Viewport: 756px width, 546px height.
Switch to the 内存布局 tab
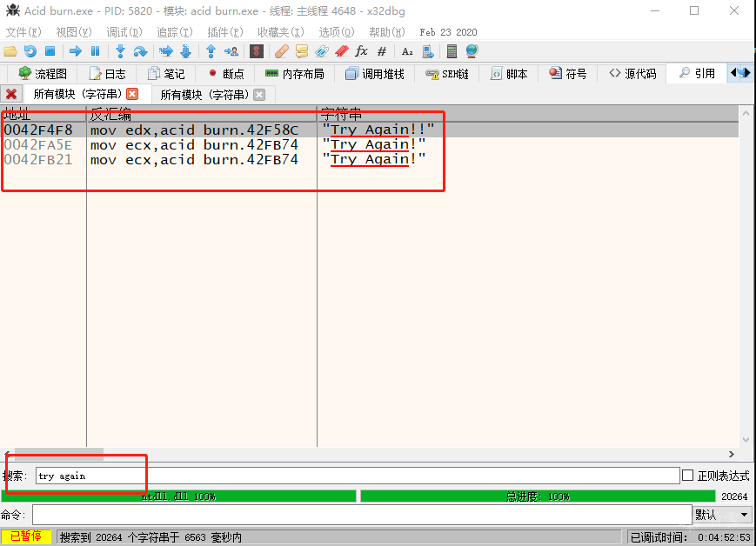pyautogui.click(x=295, y=74)
